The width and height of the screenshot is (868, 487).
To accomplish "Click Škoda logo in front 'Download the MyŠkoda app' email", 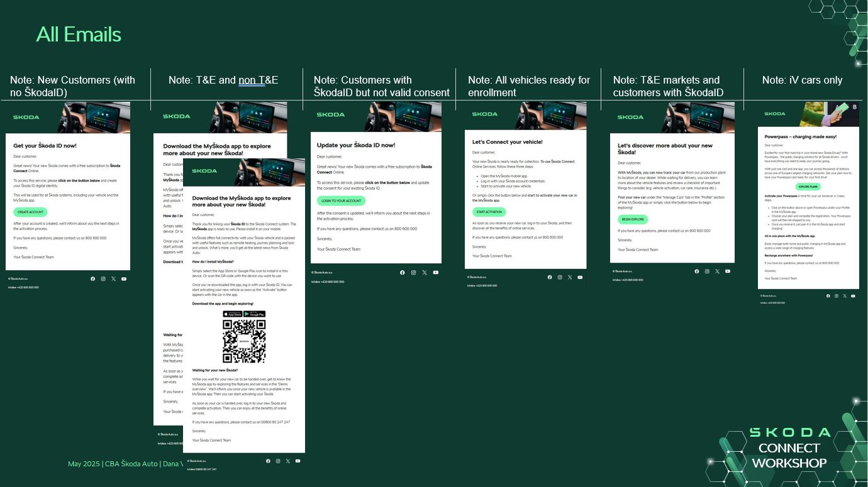I will [204, 170].
